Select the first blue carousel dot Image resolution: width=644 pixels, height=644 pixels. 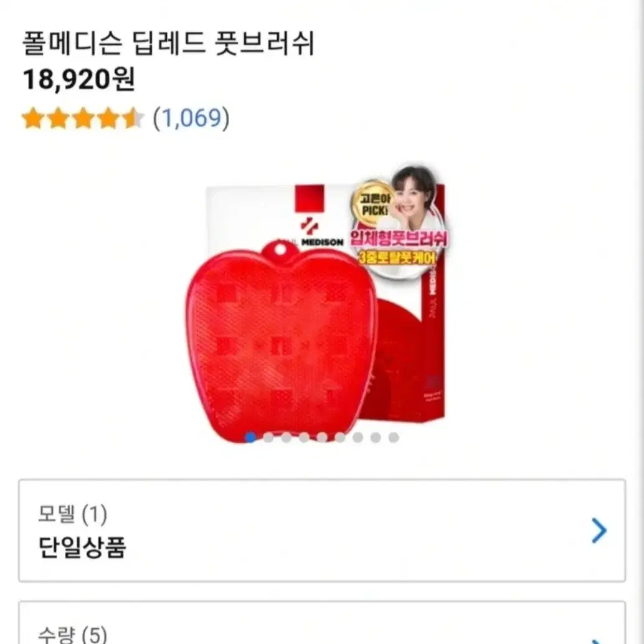point(250,437)
